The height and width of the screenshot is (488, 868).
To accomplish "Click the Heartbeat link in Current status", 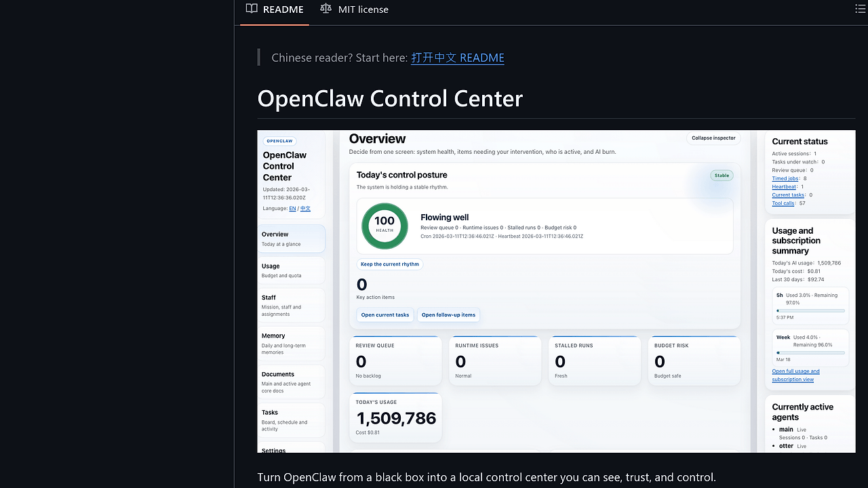I will click(784, 186).
